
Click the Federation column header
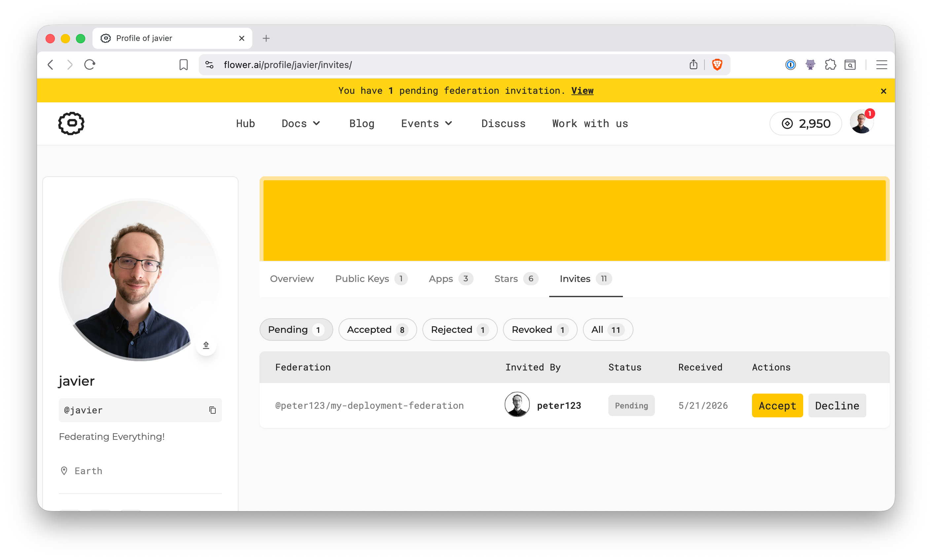pyautogui.click(x=303, y=367)
